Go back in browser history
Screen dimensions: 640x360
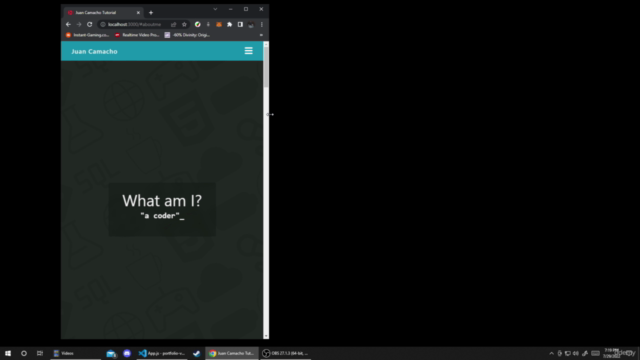(x=68, y=24)
